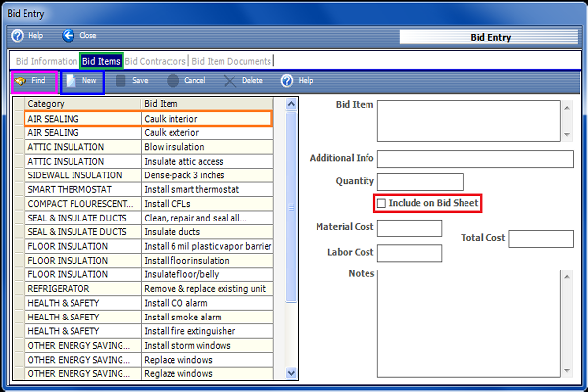Click COMPACT FLOURESCENT category cell
The width and height of the screenshot is (588, 392).
[83, 204]
